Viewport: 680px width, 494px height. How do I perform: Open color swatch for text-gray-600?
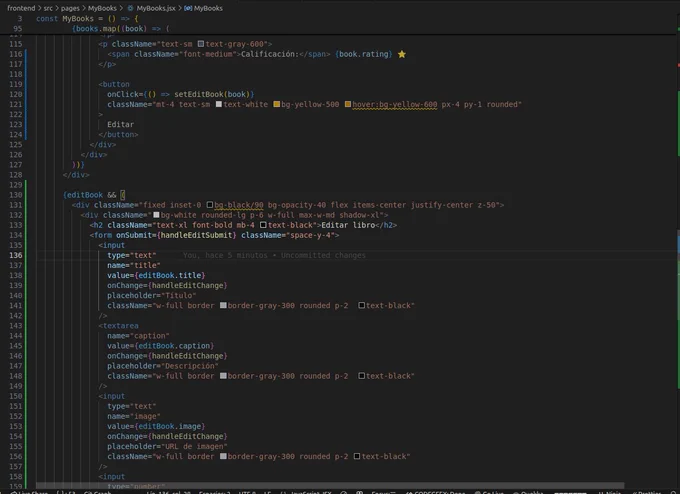tap(201, 44)
